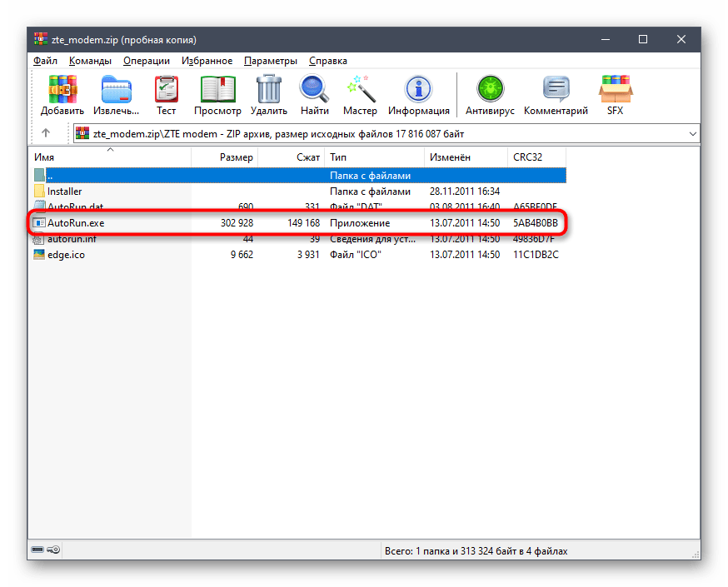Start Антивирус scan icon
The height and width of the screenshot is (587, 728).
pyautogui.click(x=490, y=89)
